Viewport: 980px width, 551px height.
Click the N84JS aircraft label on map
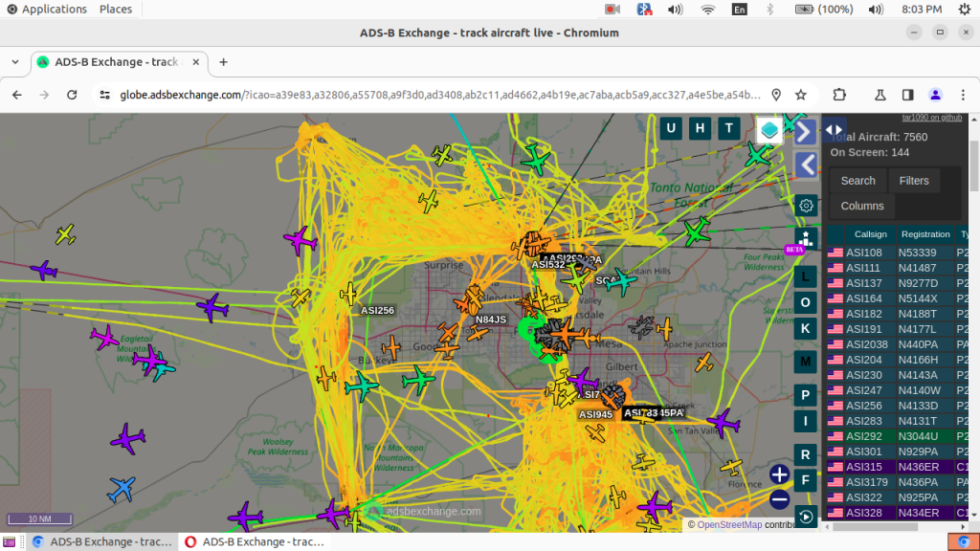coord(491,320)
